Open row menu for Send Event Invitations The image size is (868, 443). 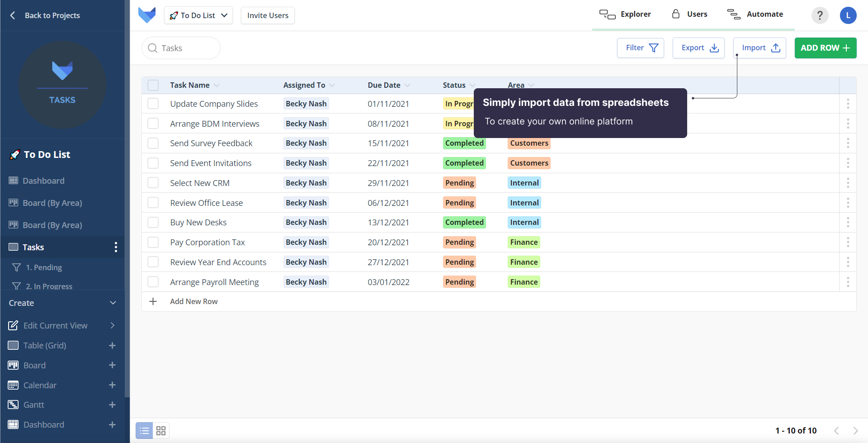click(848, 163)
